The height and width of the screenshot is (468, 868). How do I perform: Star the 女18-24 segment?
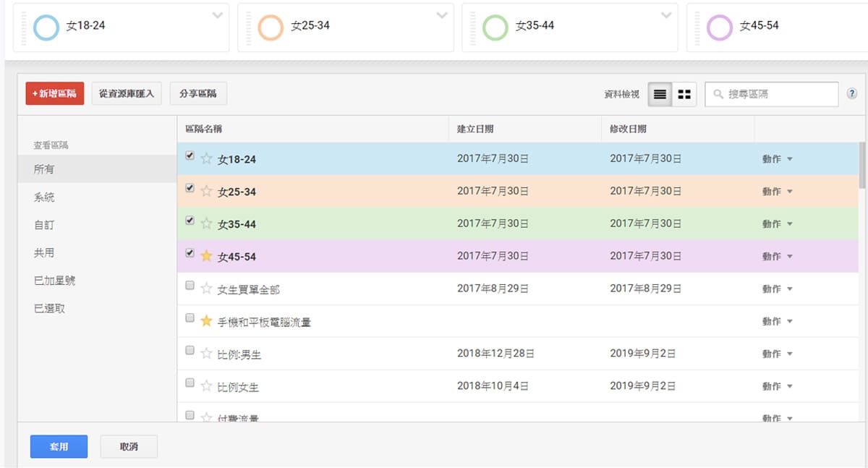pos(206,158)
